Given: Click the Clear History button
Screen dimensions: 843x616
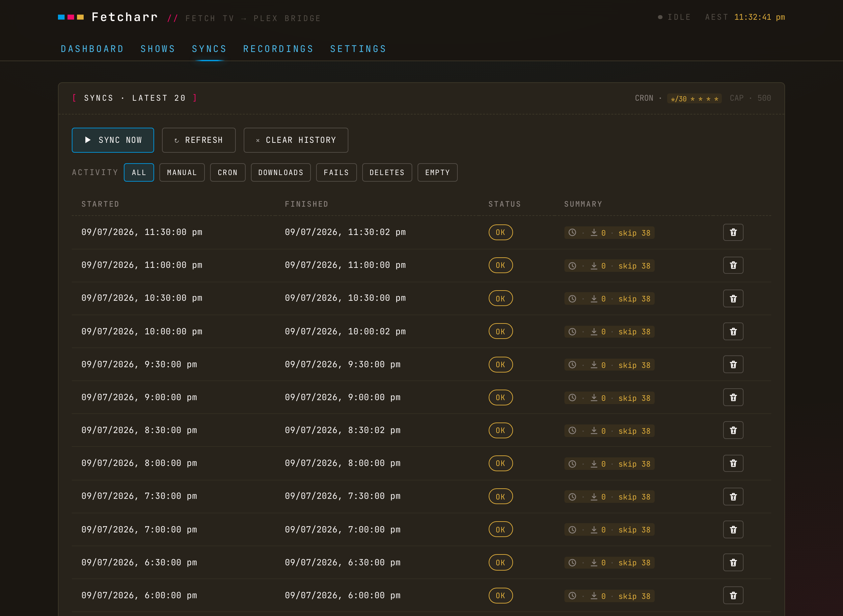Looking at the screenshot, I should [x=296, y=140].
